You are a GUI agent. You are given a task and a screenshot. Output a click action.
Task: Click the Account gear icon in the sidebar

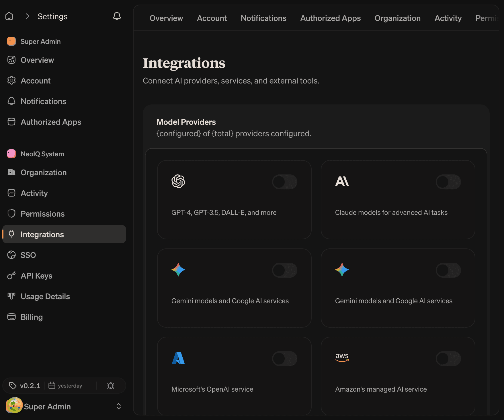coord(11,80)
